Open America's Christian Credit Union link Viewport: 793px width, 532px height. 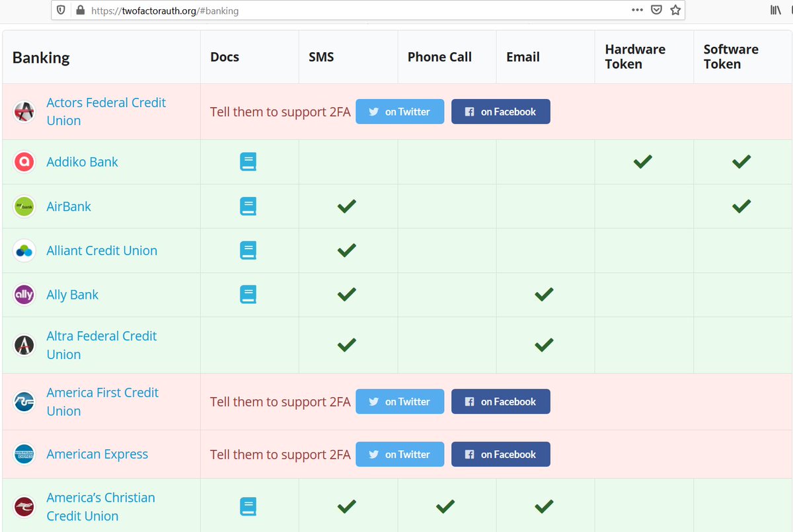click(100, 507)
